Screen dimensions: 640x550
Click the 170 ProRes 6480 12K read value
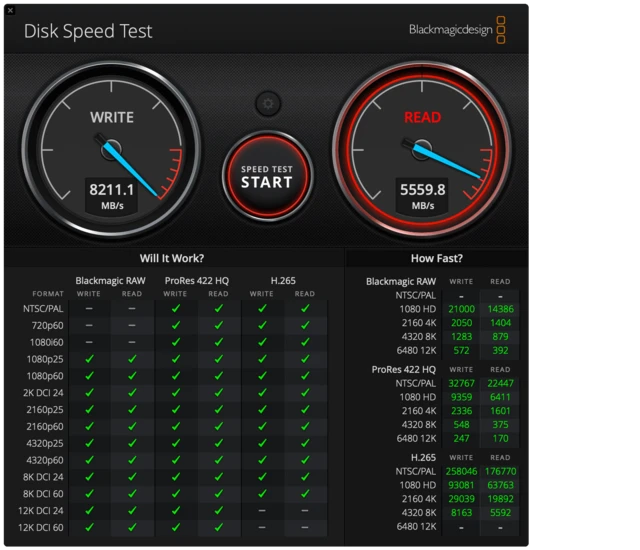pyautogui.click(x=500, y=439)
